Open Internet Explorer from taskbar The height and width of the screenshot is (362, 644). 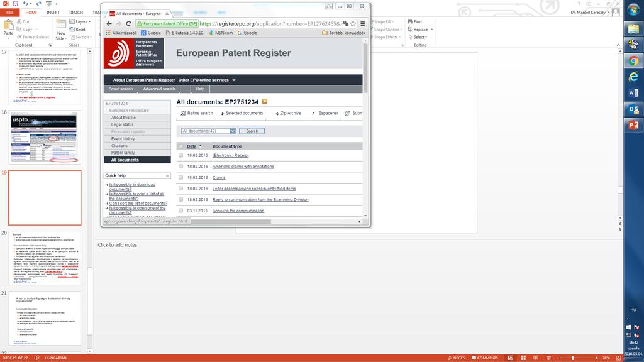(634, 77)
